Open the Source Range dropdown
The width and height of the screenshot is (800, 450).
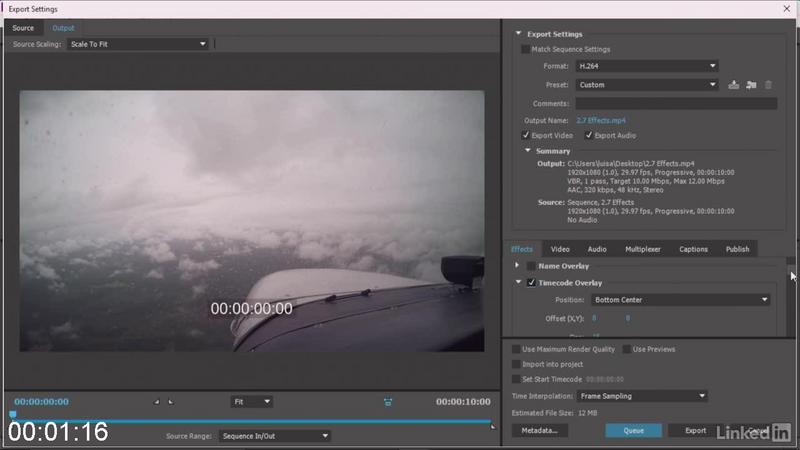point(274,436)
